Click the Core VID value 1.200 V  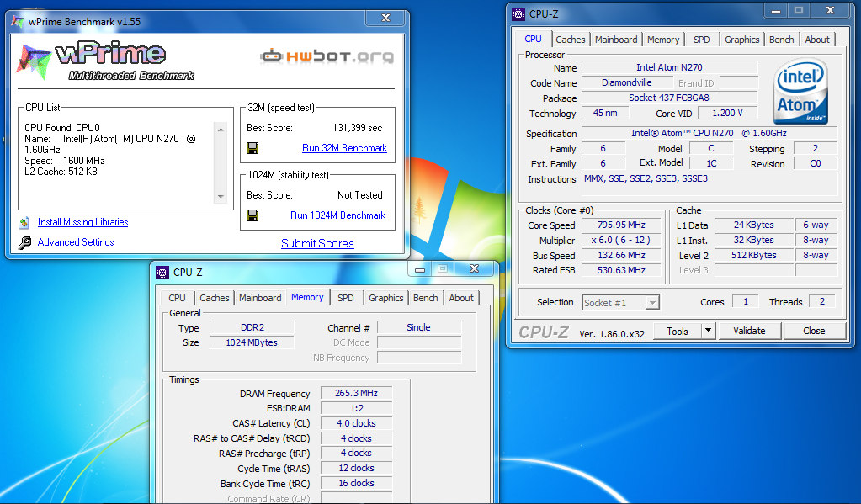tap(727, 113)
